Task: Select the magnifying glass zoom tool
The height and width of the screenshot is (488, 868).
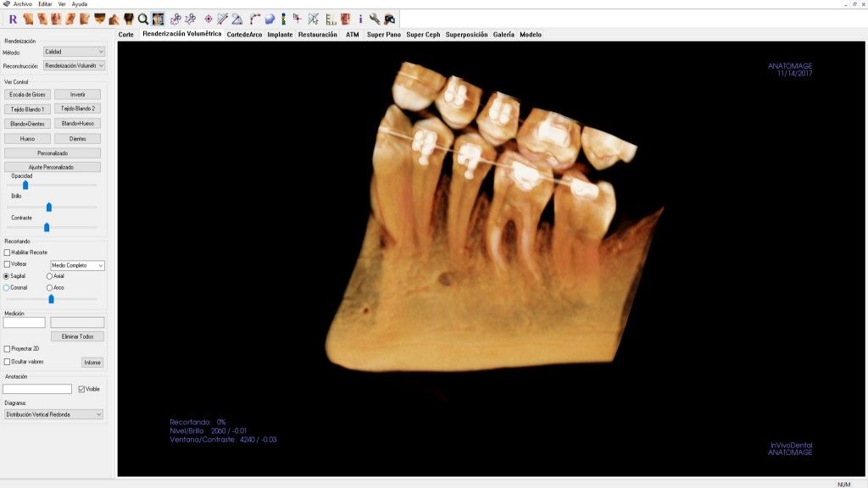Action: tap(143, 19)
